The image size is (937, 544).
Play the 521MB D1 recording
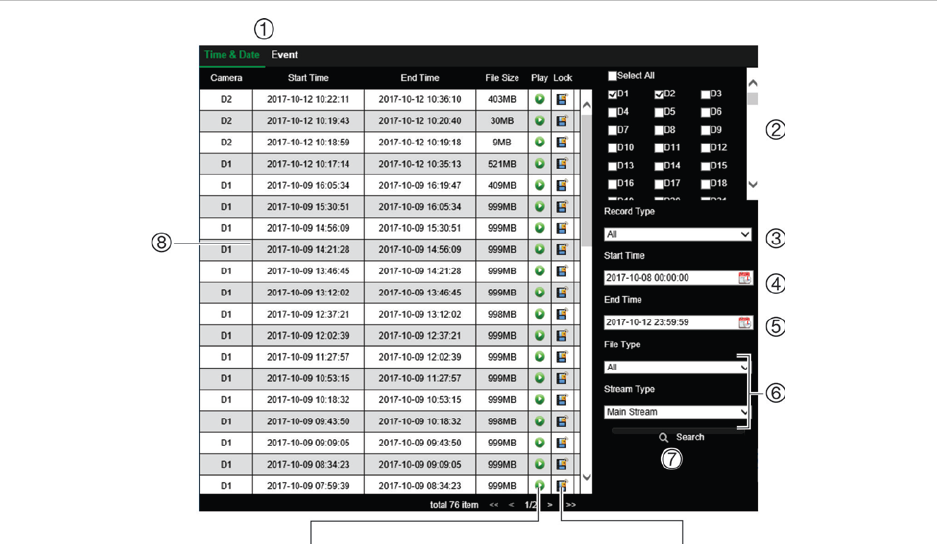pyautogui.click(x=540, y=164)
